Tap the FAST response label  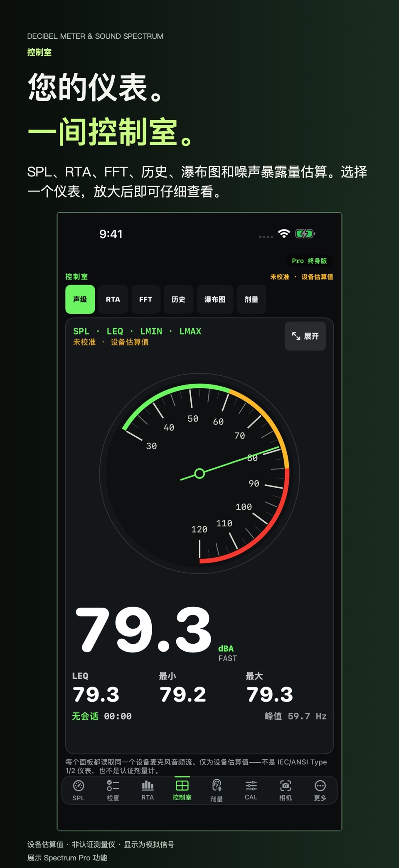click(x=228, y=658)
